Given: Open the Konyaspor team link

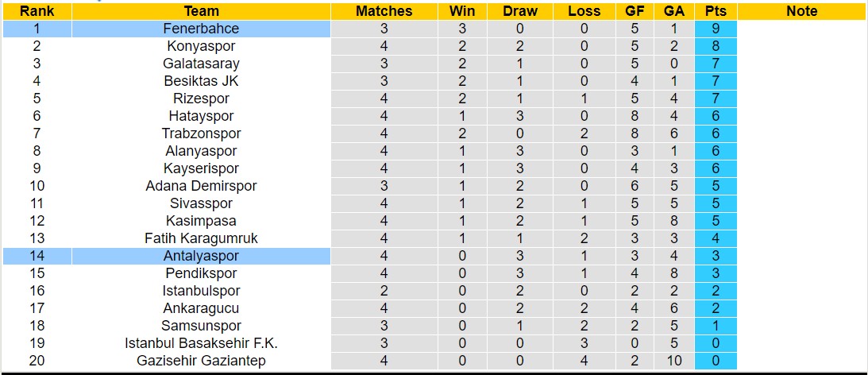Looking at the screenshot, I should click(201, 46).
